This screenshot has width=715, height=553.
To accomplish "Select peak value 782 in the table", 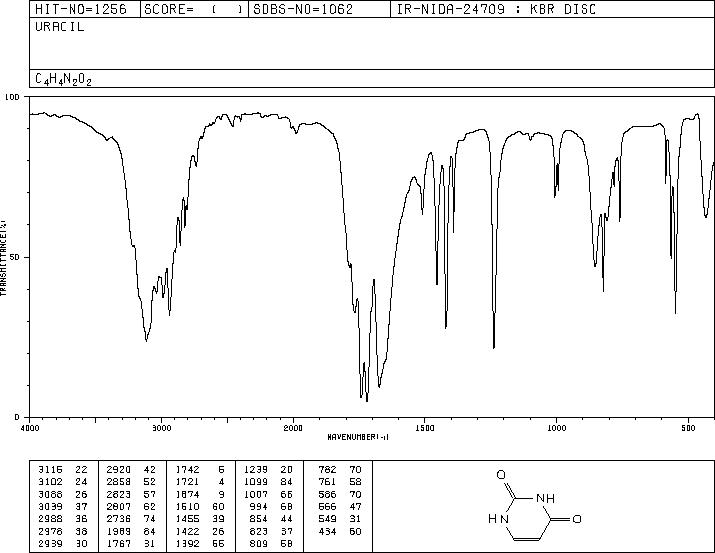I will point(327,470).
